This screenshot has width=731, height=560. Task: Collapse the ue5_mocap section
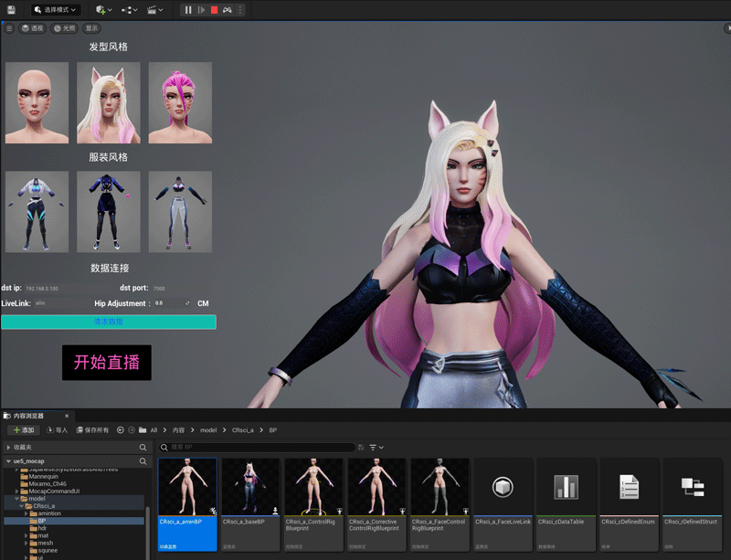pyautogui.click(x=8, y=461)
